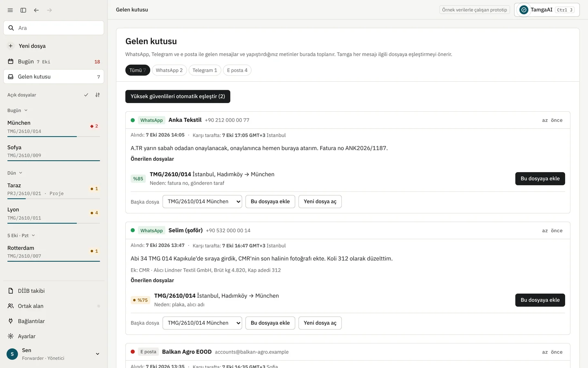The height and width of the screenshot is (368, 588).
Task: Switch to the WhatsApp 2 tab
Action: 169,70
